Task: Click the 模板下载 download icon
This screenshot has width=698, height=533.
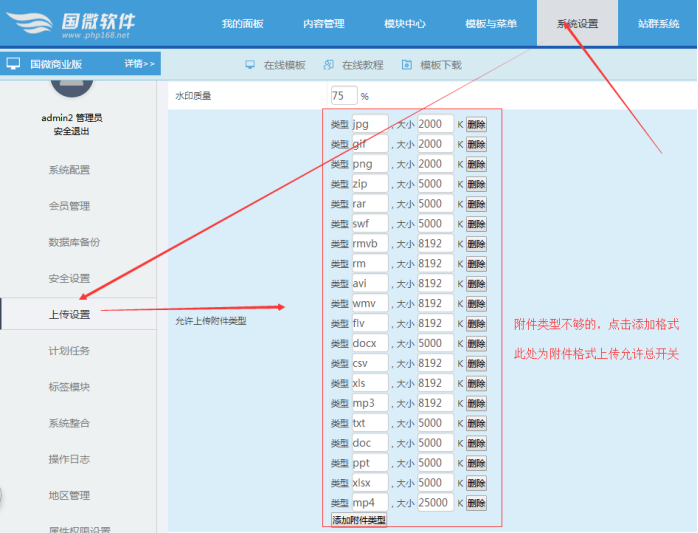Action: coord(407,65)
